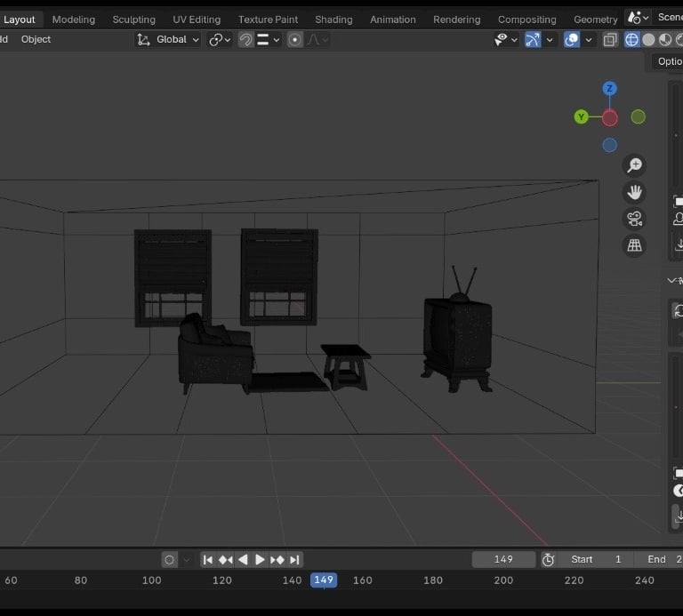Toggle X-ray view in viewport header
Viewport: 683px width, 616px height.
click(610, 40)
